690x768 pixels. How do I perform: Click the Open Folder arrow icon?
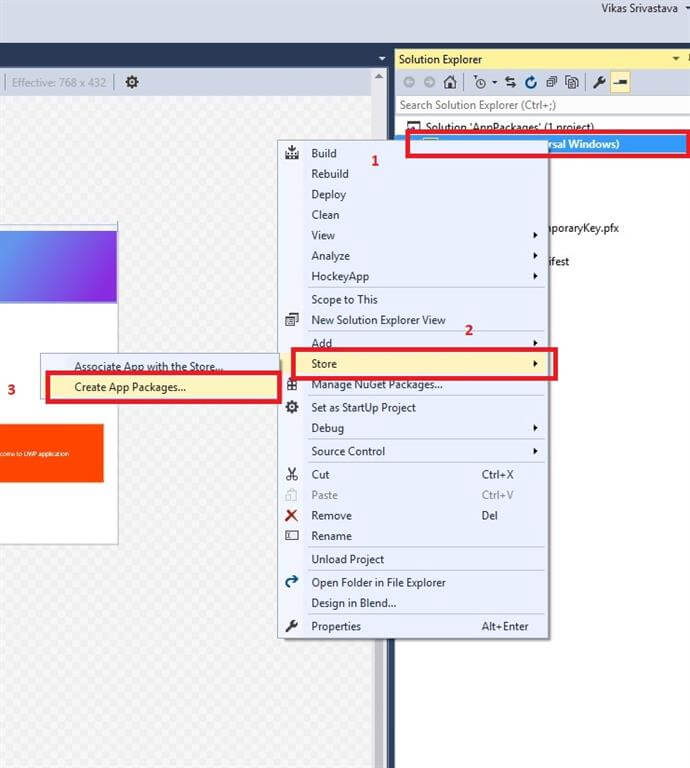click(x=291, y=581)
